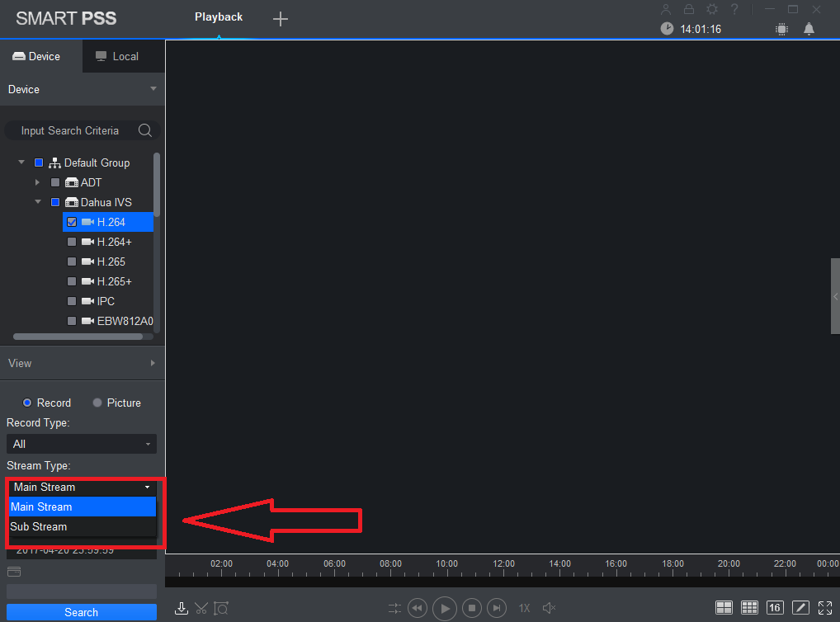Click the 12:00 mark on timeline

pos(503,563)
